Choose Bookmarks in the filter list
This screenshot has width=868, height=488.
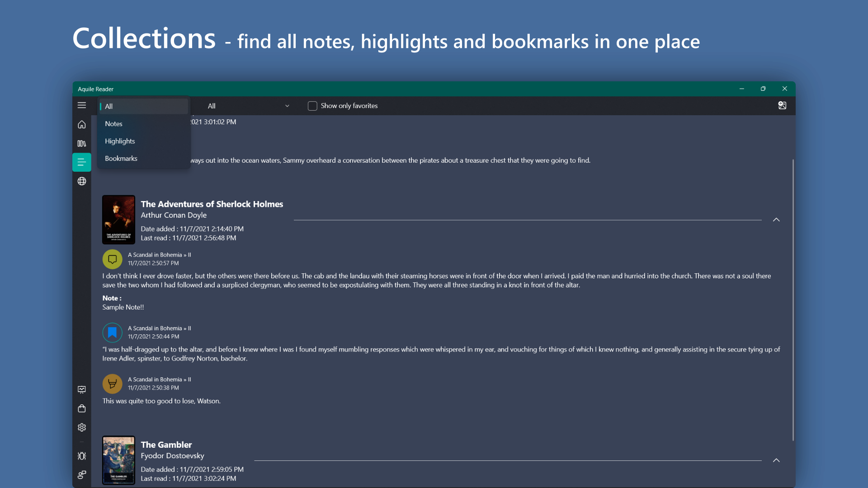121,159
